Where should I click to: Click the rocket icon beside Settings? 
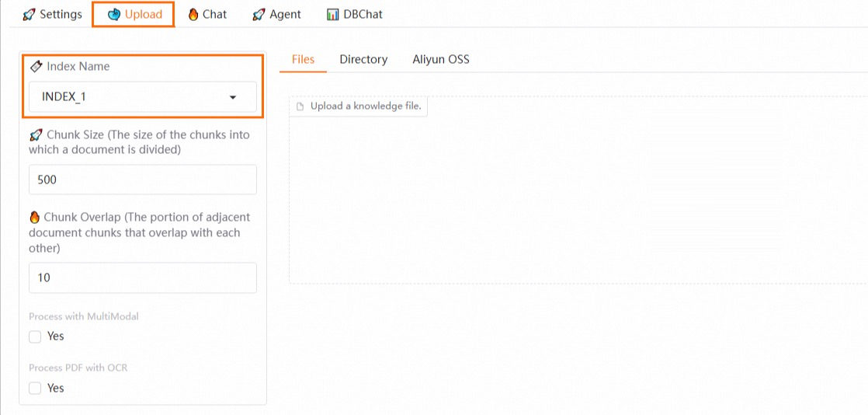click(x=29, y=15)
